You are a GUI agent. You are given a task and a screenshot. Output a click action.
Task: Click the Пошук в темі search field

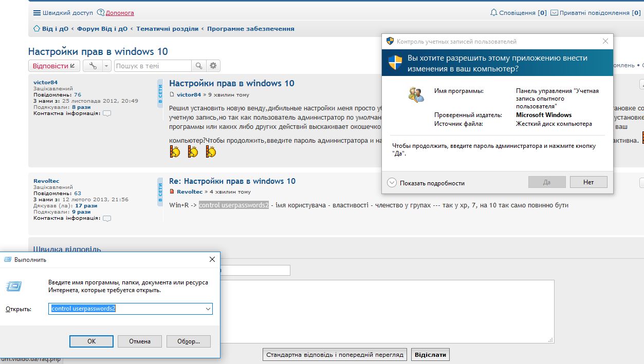click(152, 66)
